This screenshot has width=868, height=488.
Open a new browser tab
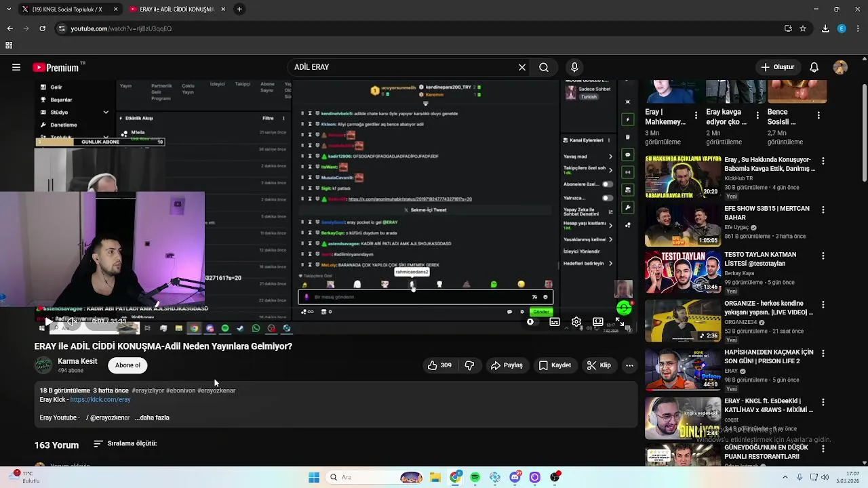pyautogui.click(x=239, y=9)
